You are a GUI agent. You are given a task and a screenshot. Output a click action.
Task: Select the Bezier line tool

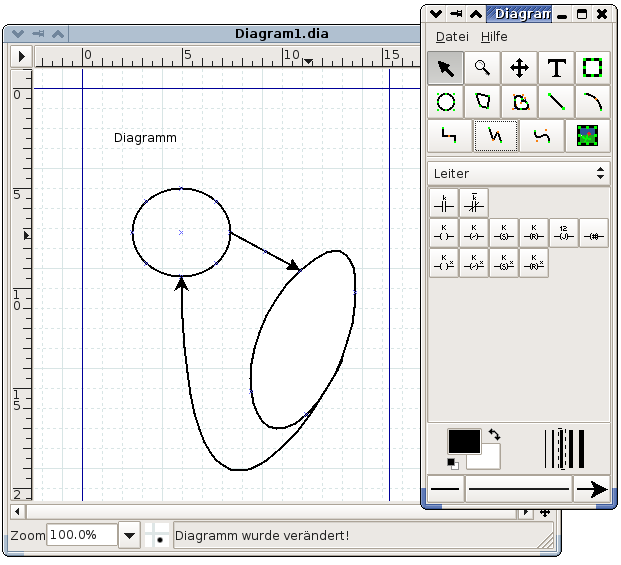pyautogui.click(x=541, y=136)
